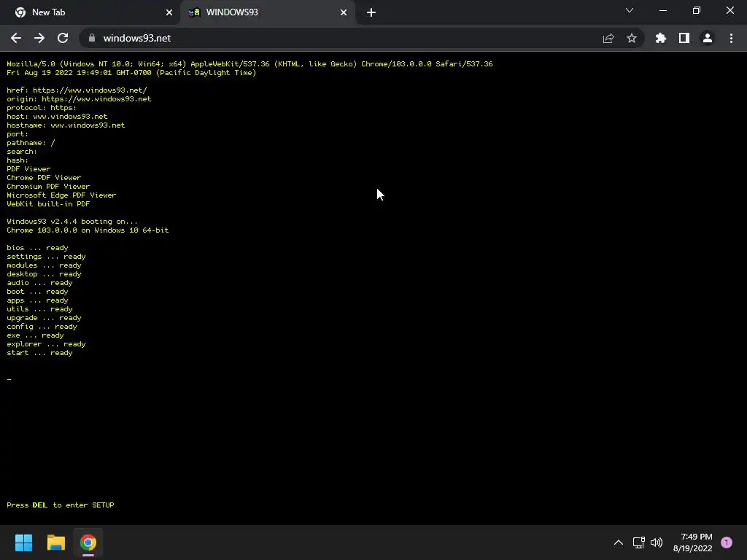This screenshot has height=560, width=747.
Task: Click the 'Press DEL to enter SETUP' text
Action: [x=61, y=505]
